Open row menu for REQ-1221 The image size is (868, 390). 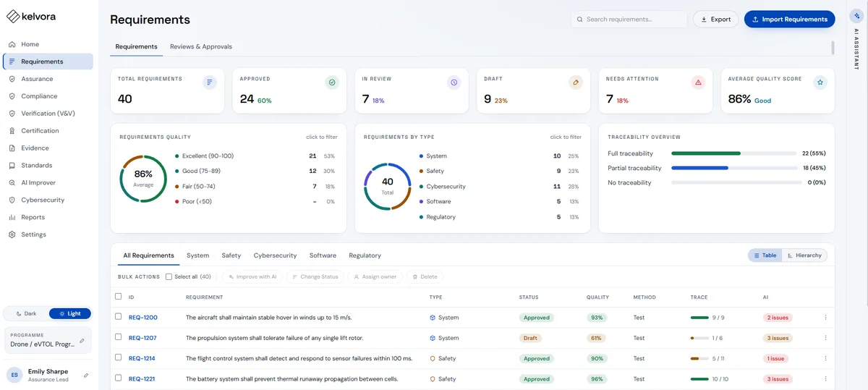coord(825,378)
